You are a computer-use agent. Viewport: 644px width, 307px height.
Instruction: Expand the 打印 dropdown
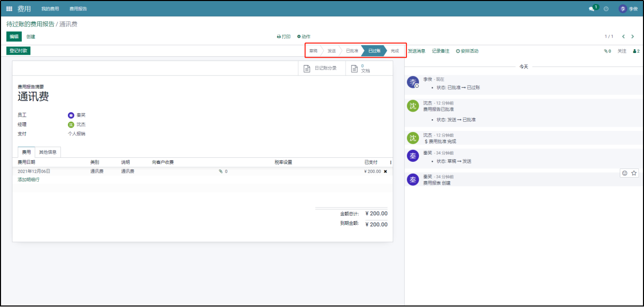click(x=284, y=37)
